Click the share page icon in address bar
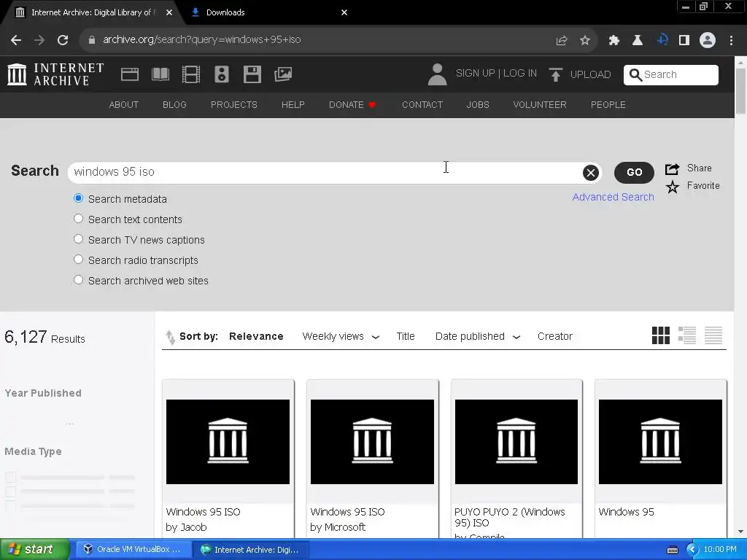 (562, 41)
